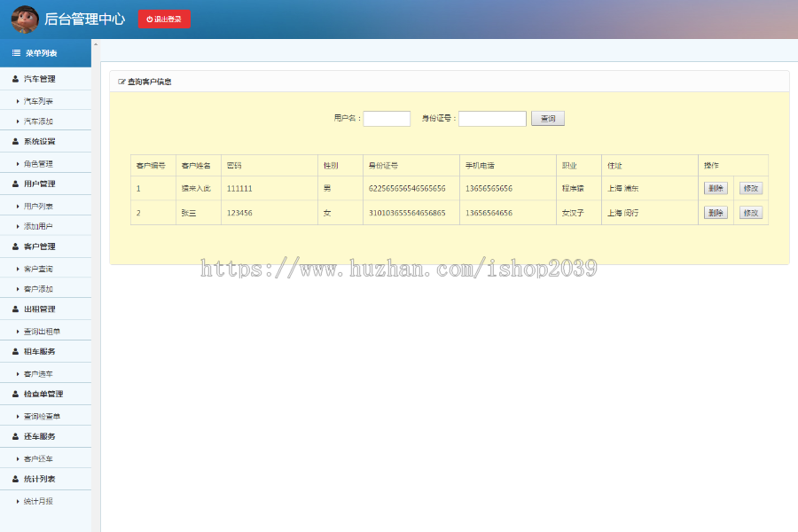The height and width of the screenshot is (532, 798).
Task: Delete customer 张三 with 删除 button
Action: tap(716, 213)
